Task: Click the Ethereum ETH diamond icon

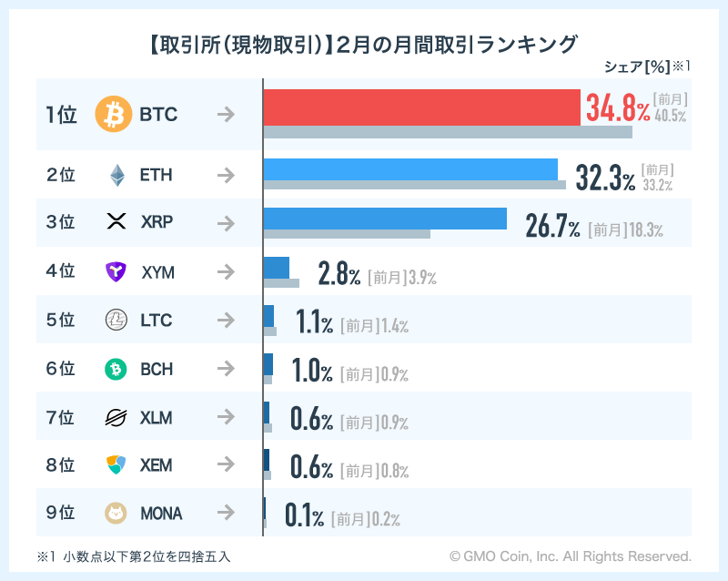Action: 116,175
